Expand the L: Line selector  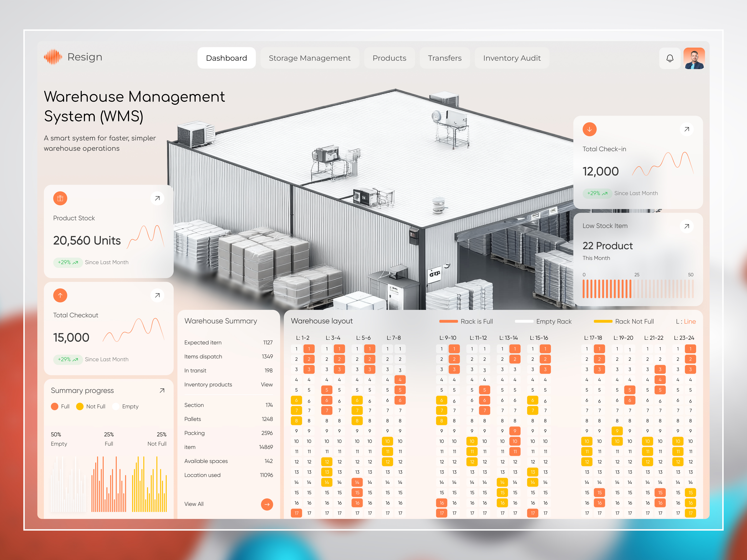(x=686, y=321)
